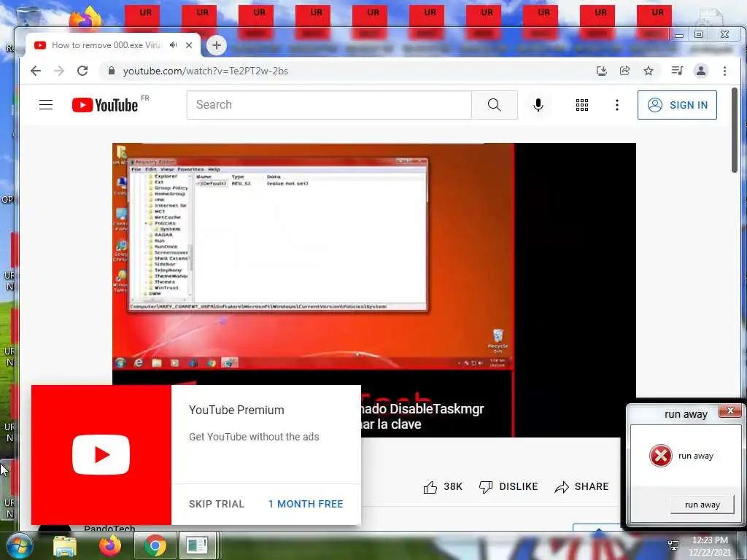Open the Chrome three-dot menu

point(724,71)
